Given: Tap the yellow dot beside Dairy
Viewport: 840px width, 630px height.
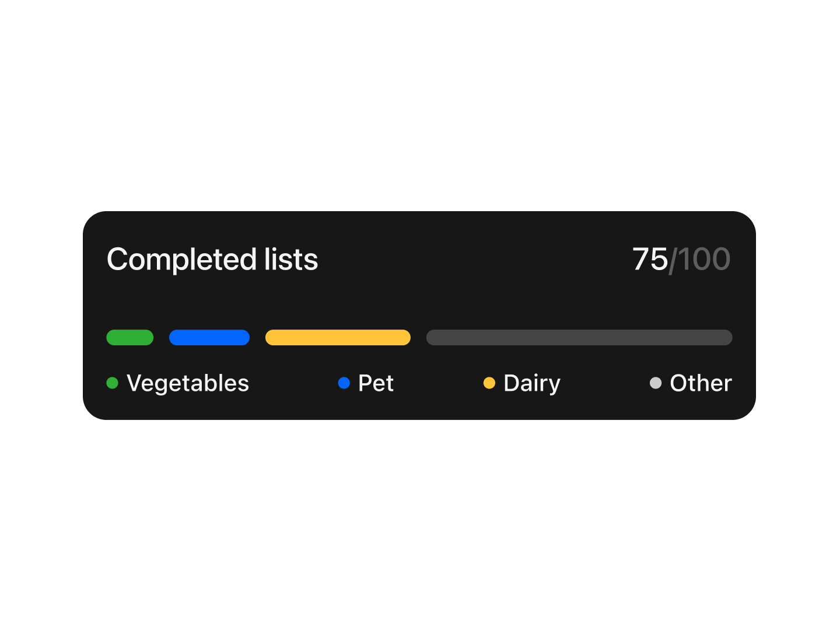Looking at the screenshot, I should coord(489,383).
